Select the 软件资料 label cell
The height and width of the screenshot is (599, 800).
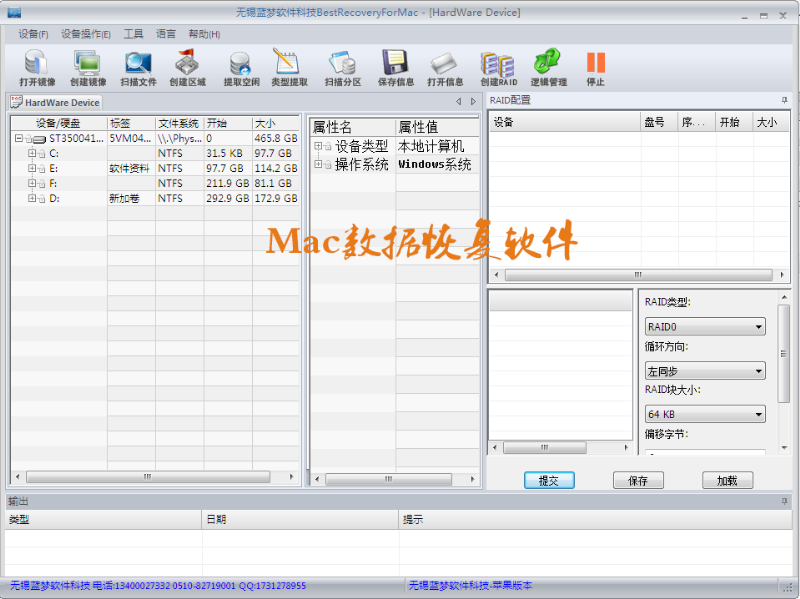[130, 168]
